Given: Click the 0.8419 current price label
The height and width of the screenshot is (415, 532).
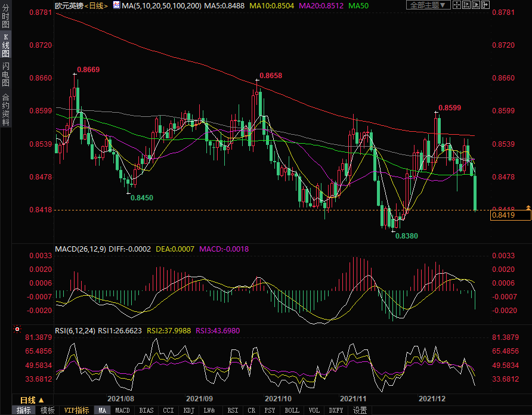Looking at the screenshot, I should coord(509,215).
